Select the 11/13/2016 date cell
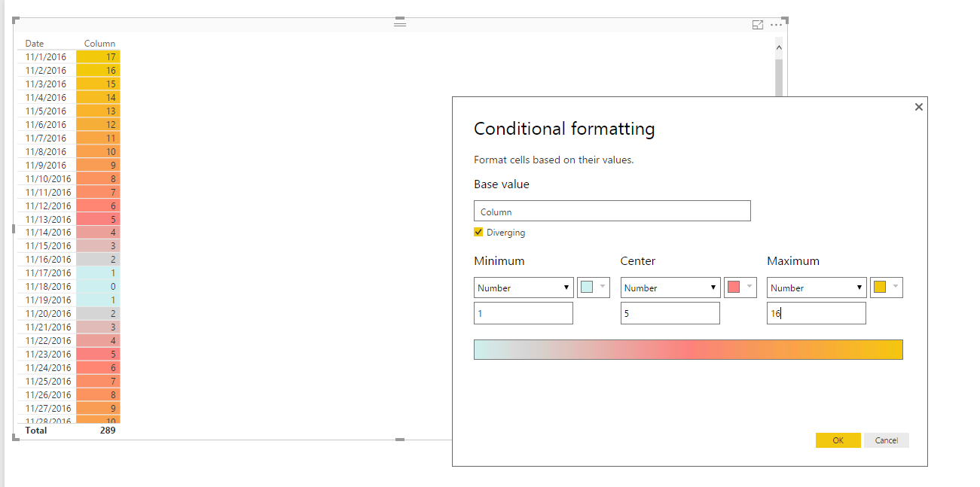The width and height of the screenshot is (980, 487). tap(48, 219)
